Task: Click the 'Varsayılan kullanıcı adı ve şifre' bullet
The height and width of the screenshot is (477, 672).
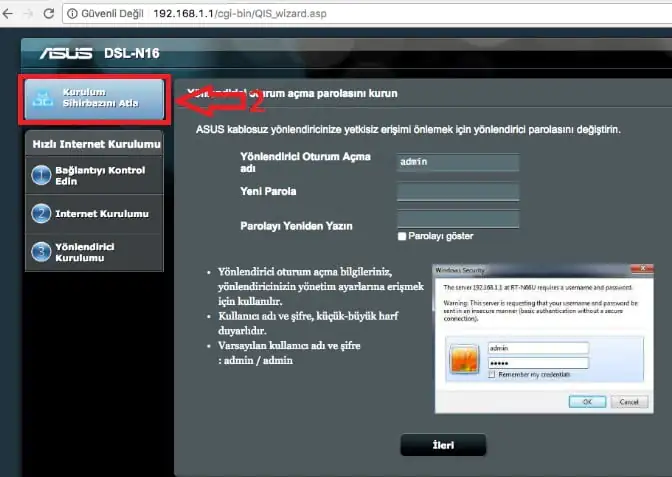Action: pos(289,353)
